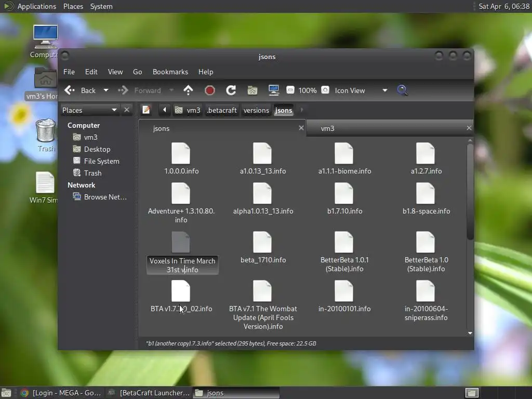
Task: Zoom out with the minus icon
Action: (290, 90)
